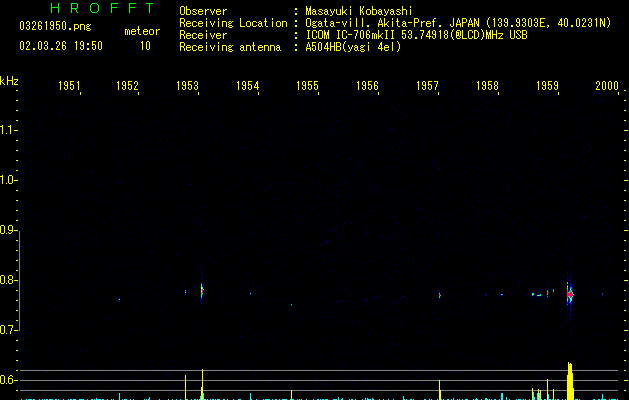Click the HROFFT title text
The width and height of the screenshot is (629, 400).
pos(102,8)
